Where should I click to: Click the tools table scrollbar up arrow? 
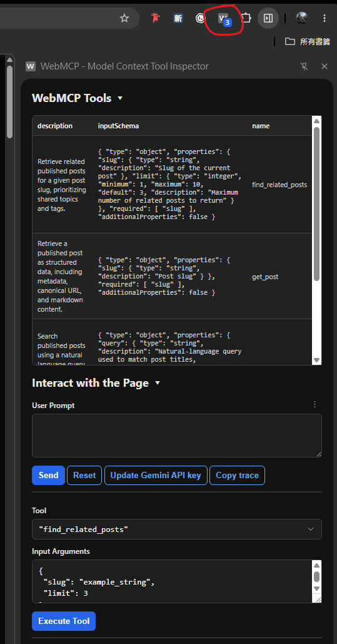pyautogui.click(x=316, y=121)
